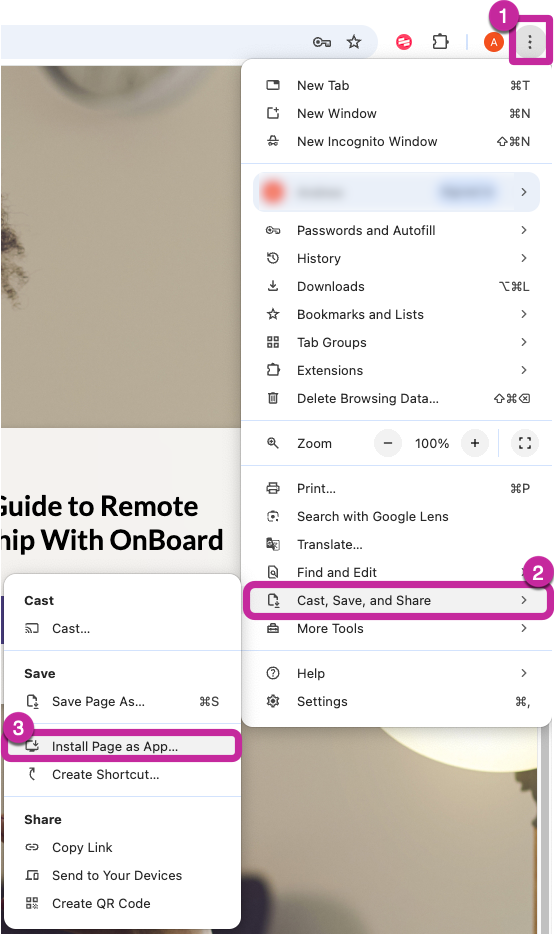554x934 pixels.
Task: Expand the Passwords and Autofill submenu
Action: point(397,231)
